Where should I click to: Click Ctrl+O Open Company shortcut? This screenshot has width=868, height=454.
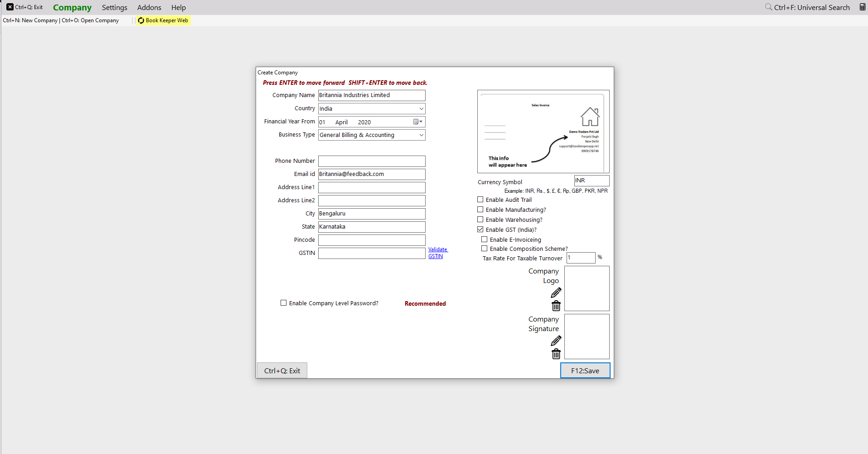pyautogui.click(x=90, y=20)
